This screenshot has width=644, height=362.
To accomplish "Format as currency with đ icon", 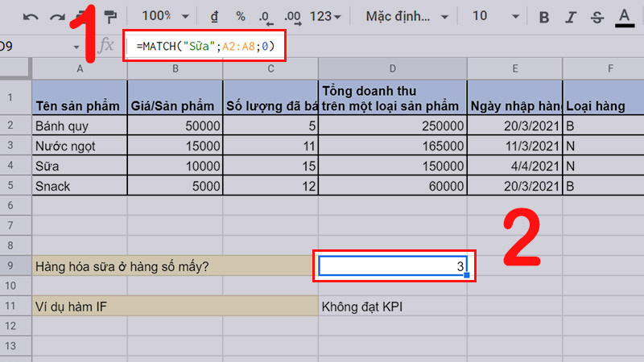I will 215,16.
